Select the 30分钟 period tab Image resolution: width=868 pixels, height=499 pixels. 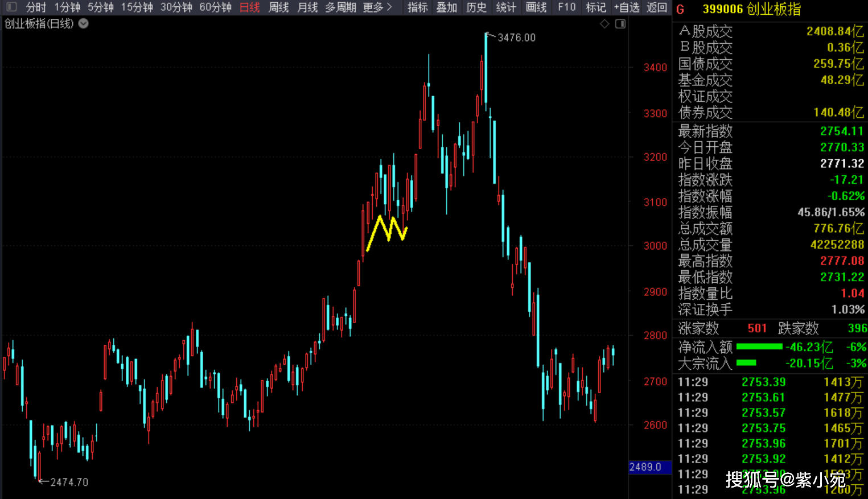coord(176,7)
